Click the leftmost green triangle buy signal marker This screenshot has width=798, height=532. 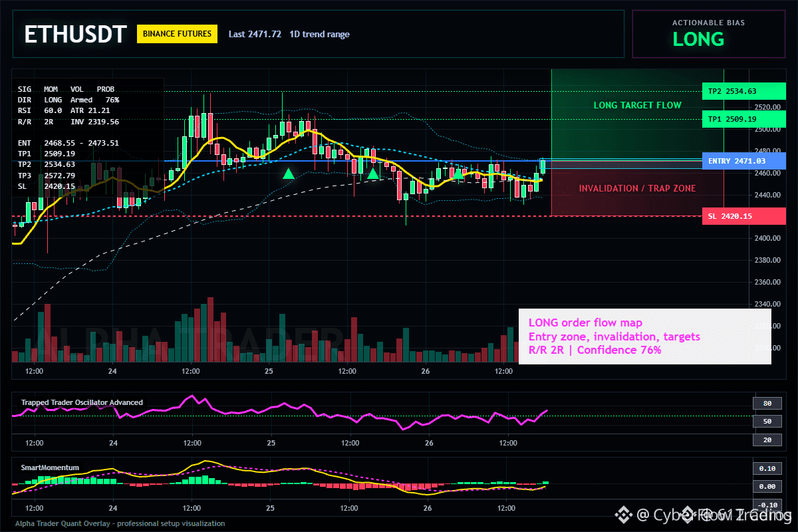tap(288, 174)
